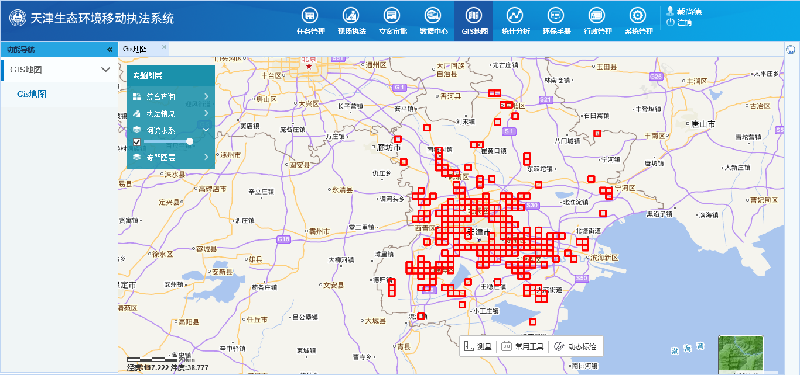Click the first navigation icon left of 现场执法
This screenshot has width=800, height=375.
click(310, 15)
